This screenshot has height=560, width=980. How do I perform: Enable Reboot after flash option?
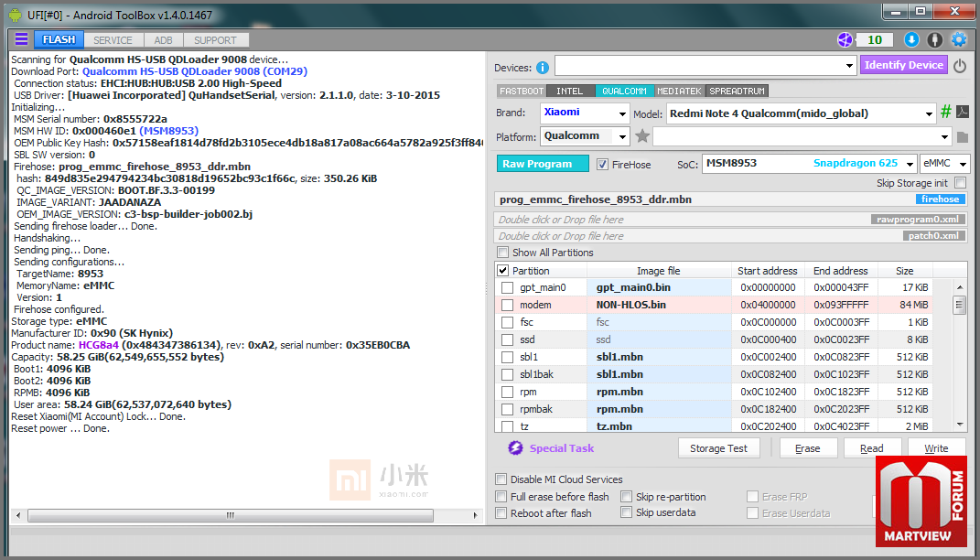pos(501,513)
